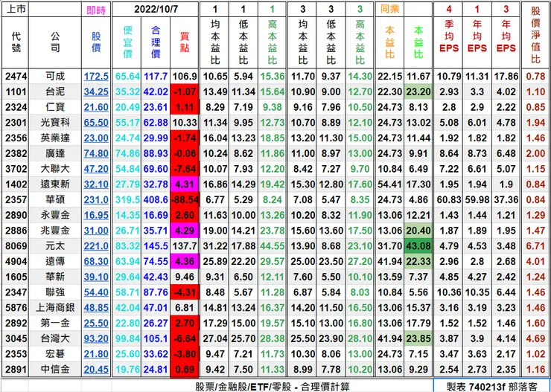
Task: Click the 231.0 price link for 華碩
Action: pos(96,199)
